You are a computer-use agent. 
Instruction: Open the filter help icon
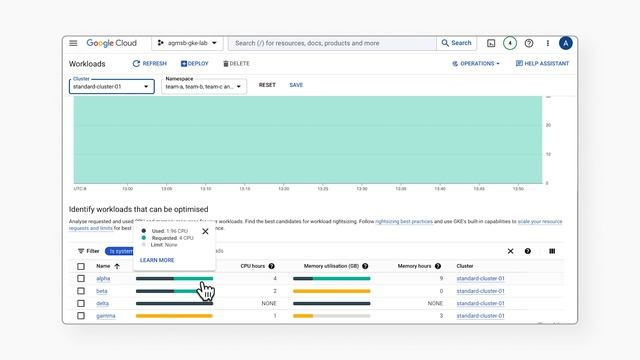pyautogui.click(x=528, y=251)
